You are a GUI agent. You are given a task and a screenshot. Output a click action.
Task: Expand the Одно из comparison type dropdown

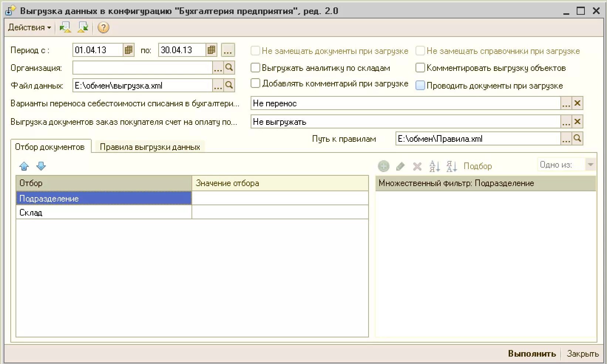pos(590,165)
